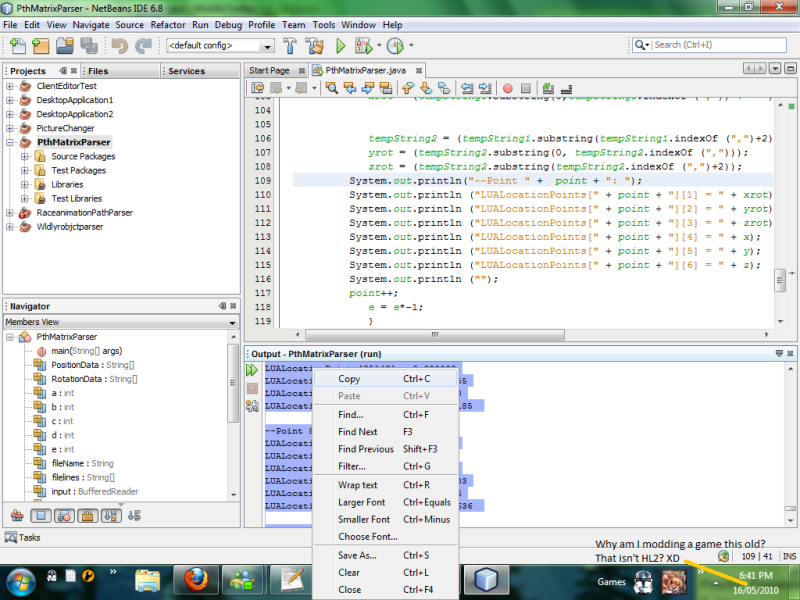Open Debug Main Project dropdown arrow
800x600 pixels.
(379, 46)
